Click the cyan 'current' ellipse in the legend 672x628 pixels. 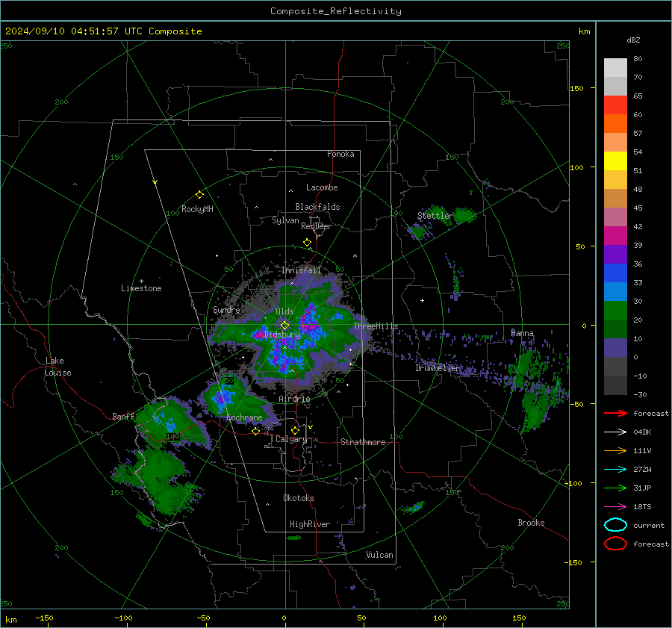pos(615,525)
